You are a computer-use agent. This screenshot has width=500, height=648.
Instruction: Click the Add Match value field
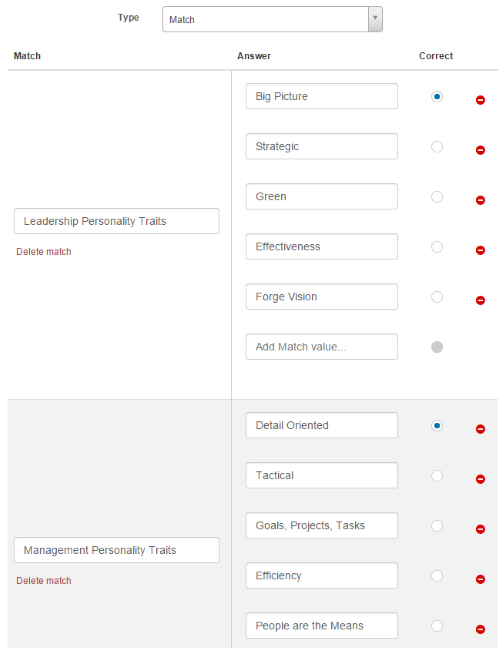point(321,347)
